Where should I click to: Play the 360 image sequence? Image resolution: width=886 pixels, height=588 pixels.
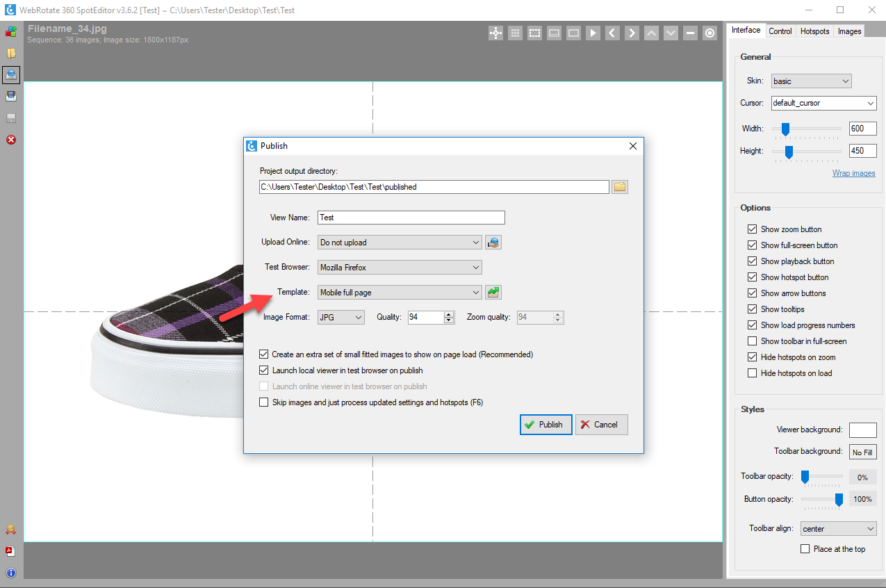click(593, 33)
